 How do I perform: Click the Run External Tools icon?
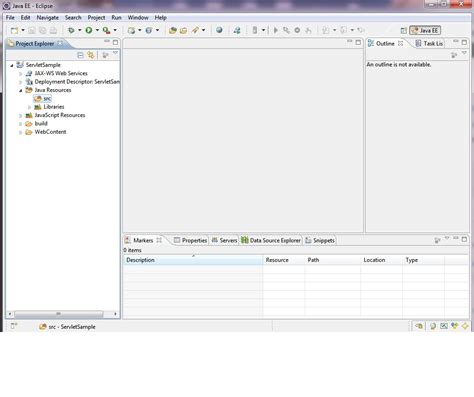coord(106,30)
